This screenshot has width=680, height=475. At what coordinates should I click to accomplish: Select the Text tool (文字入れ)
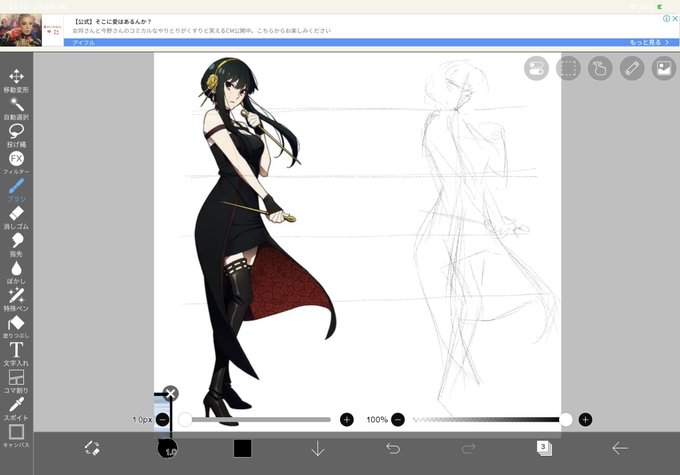pyautogui.click(x=16, y=354)
